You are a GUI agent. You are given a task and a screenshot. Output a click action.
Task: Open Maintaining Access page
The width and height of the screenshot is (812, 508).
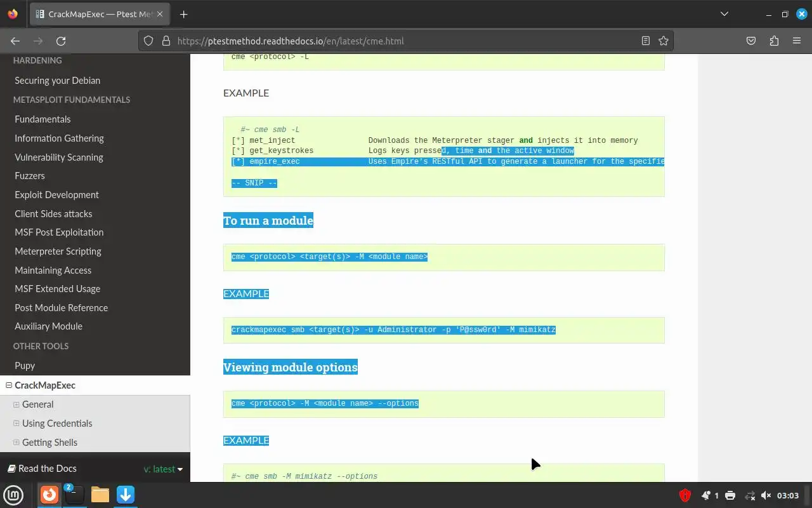pos(53,271)
